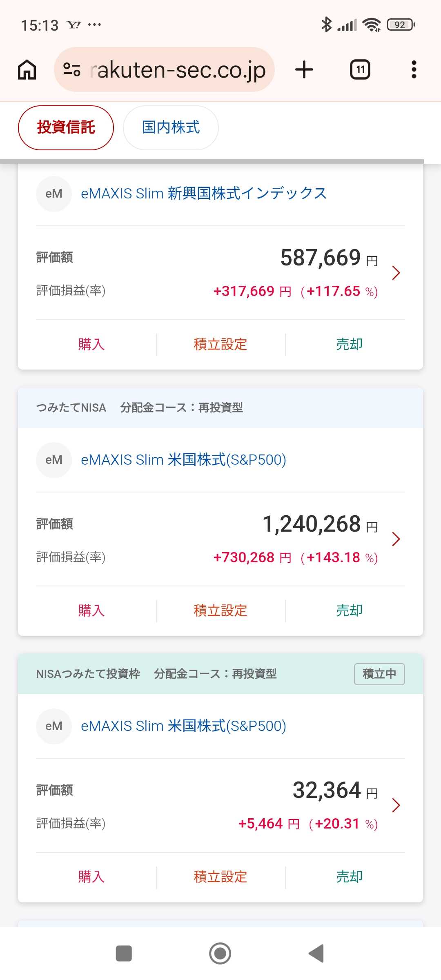Tap the eM logo of 新興国株式 fund
This screenshot has height=980, width=441.
[54, 194]
